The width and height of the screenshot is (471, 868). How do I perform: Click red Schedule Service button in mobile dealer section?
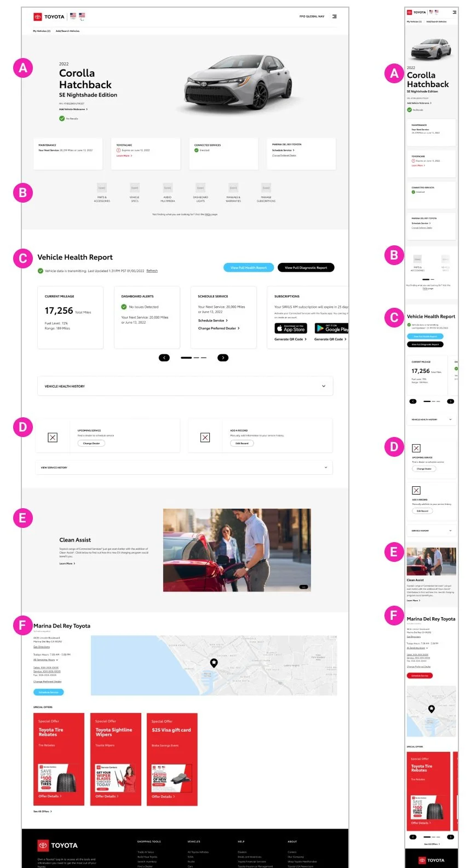(420, 675)
